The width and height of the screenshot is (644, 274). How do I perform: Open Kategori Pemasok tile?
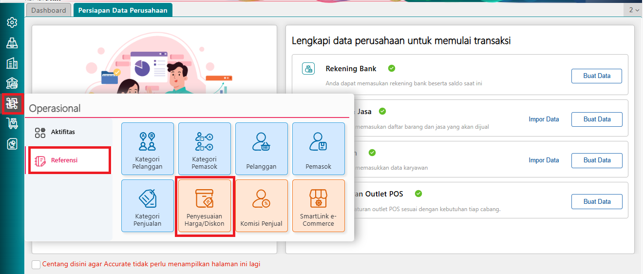205,149
